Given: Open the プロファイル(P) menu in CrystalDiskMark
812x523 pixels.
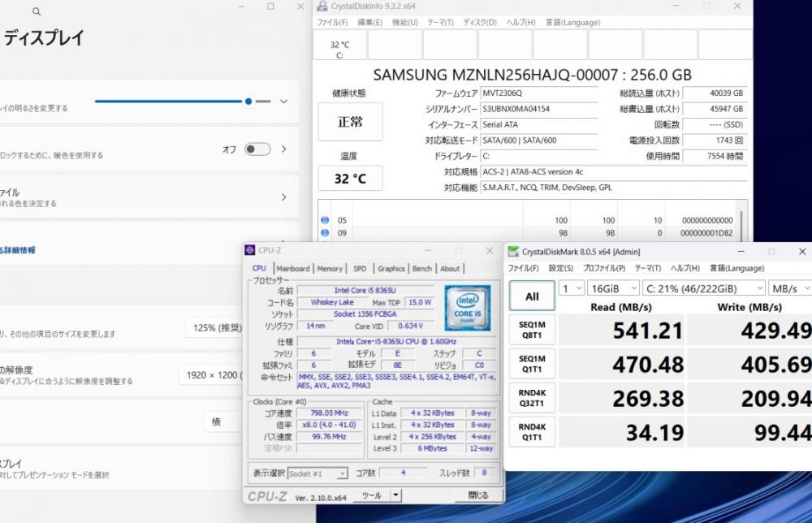Looking at the screenshot, I should tap(603, 268).
